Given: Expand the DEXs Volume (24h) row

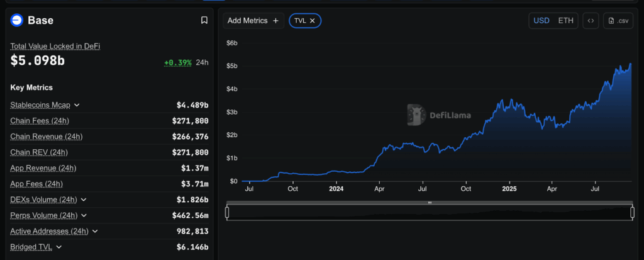Looking at the screenshot, I should tap(84, 200).
